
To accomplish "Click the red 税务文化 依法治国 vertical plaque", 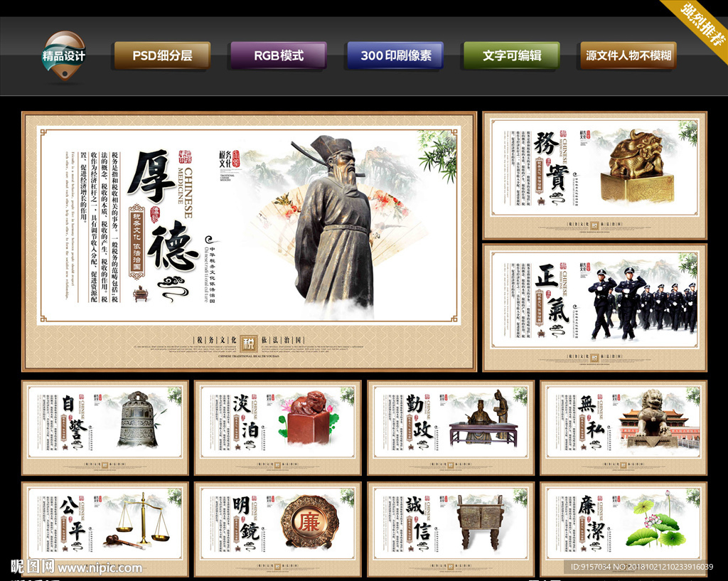I will [x=137, y=242].
